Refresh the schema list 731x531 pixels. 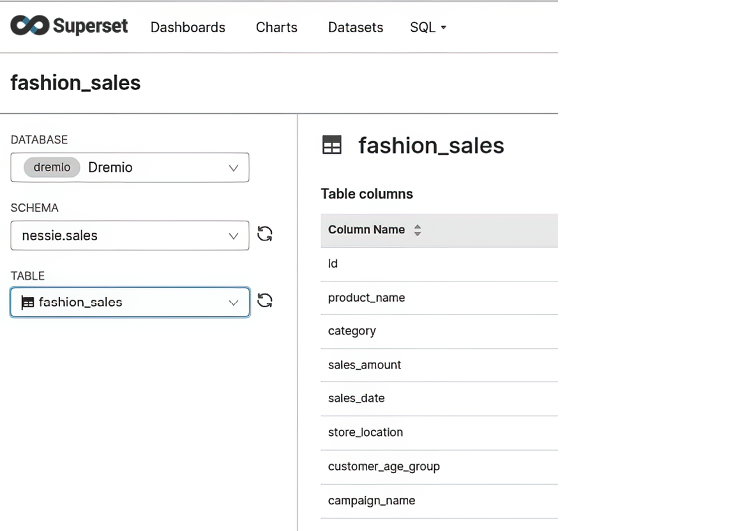coord(265,234)
